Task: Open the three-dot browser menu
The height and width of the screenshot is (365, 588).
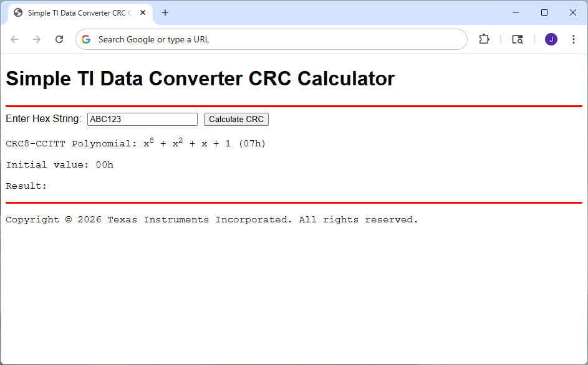Action: tap(574, 39)
